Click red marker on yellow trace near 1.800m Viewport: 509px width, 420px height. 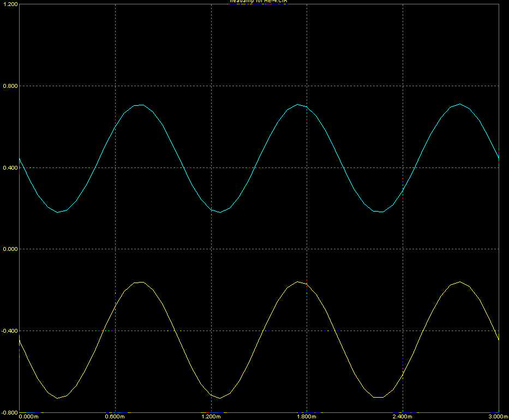click(x=307, y=285)
